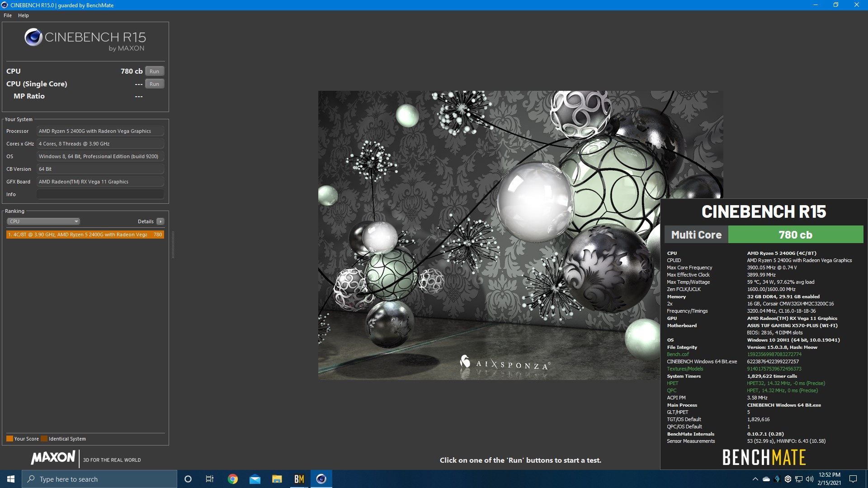Click the rendered AIXSPONZA scene image
The height and width of the screenshot is (488, 868).
click(x=488, y=235)
